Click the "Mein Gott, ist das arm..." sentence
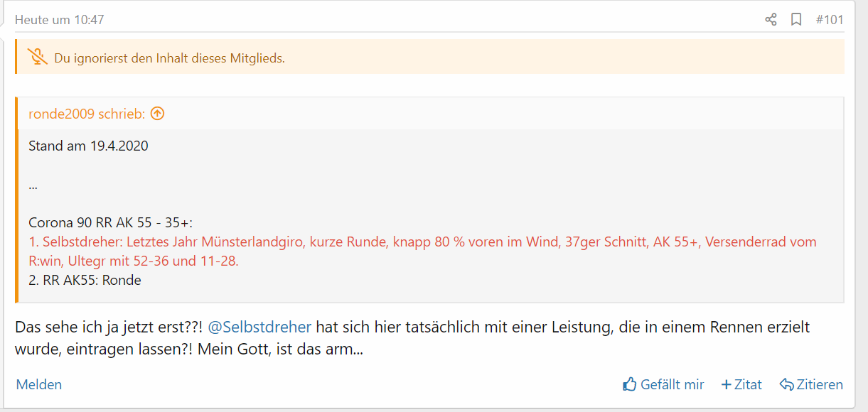Image resolution: width=868 pixels, height=412 pixels. [x=281, y=349]
